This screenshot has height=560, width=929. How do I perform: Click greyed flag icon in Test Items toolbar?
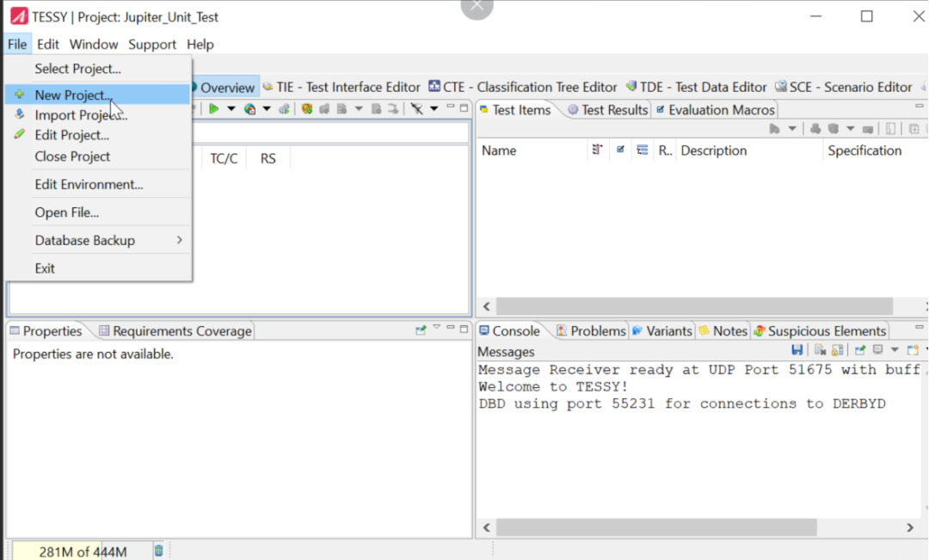click(x=774, y=128)
